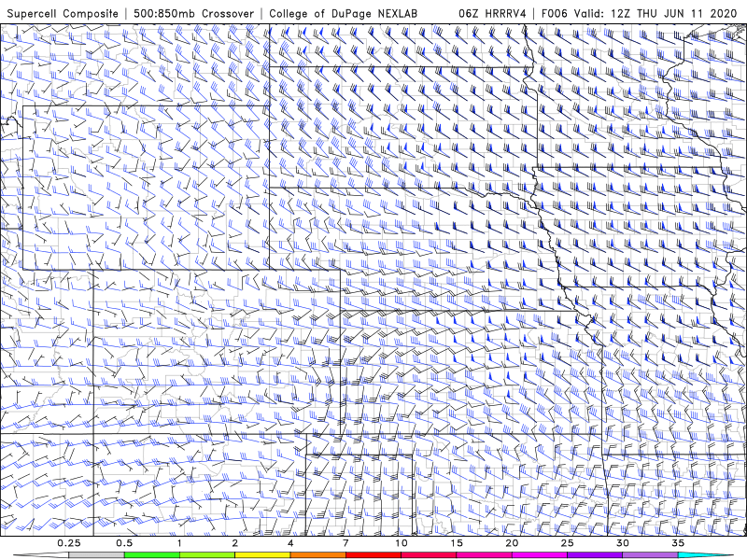Click the '7' legend label
The image size is (747, 560).
(x=345, y=543)
